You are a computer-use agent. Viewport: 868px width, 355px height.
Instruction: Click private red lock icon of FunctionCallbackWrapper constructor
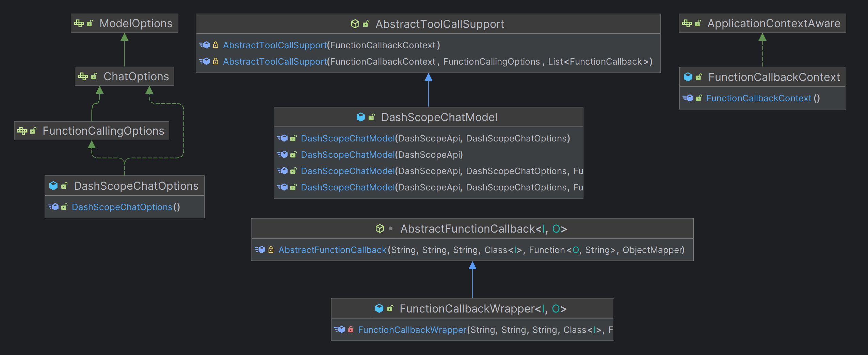click(351, 329)
